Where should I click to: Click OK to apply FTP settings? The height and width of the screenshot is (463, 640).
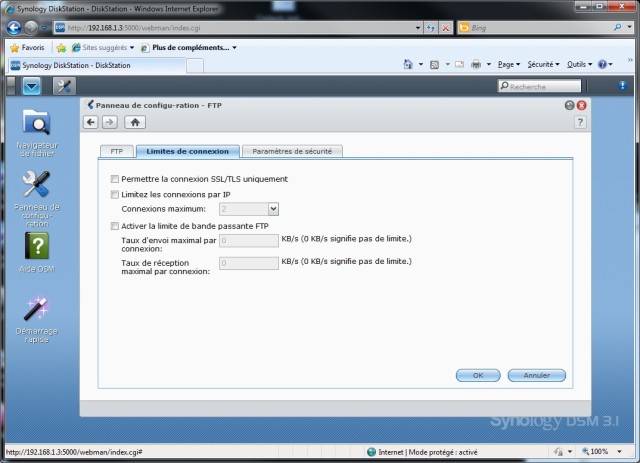478,375
